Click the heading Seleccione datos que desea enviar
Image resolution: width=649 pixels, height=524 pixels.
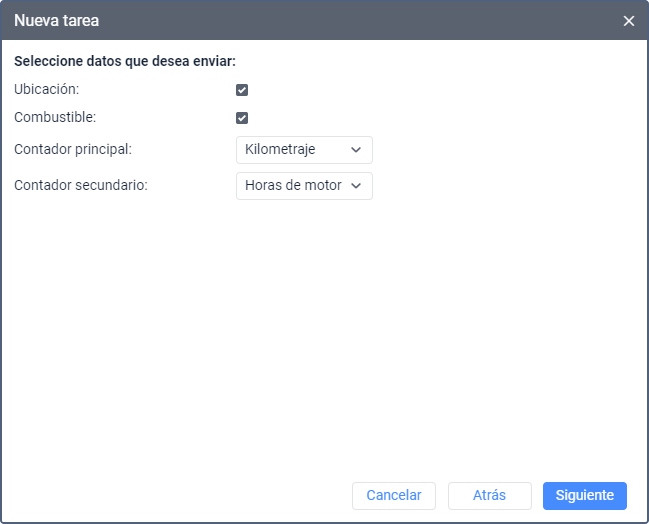tap(124, 62)
